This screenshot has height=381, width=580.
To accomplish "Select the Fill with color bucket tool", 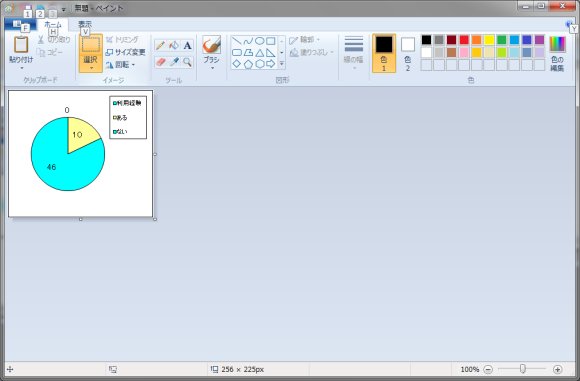I will (174, 45).
